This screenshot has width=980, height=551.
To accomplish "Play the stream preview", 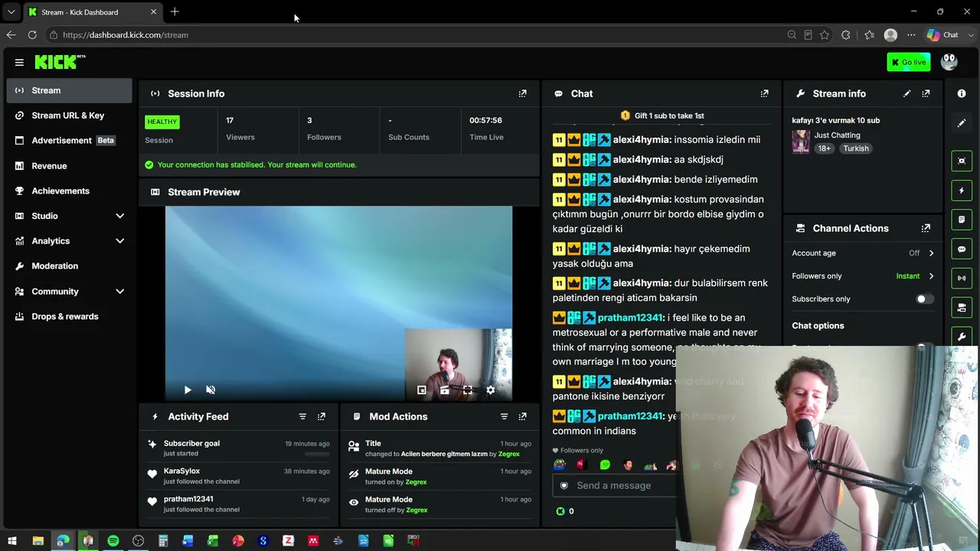I will click(x=188, y=390).
